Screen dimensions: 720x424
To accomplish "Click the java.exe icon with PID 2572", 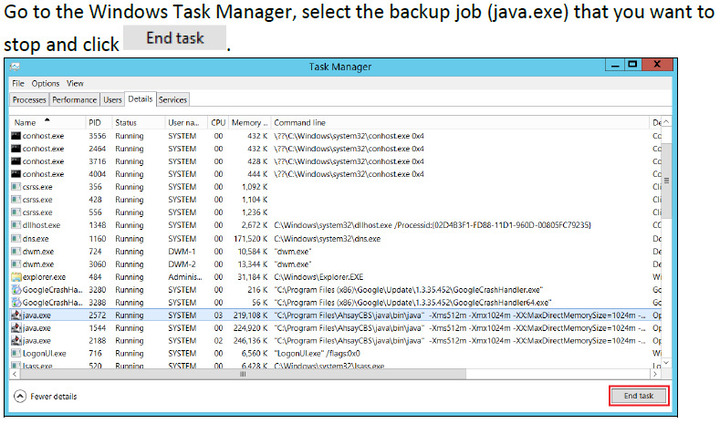I will click(x=16, y=314).
